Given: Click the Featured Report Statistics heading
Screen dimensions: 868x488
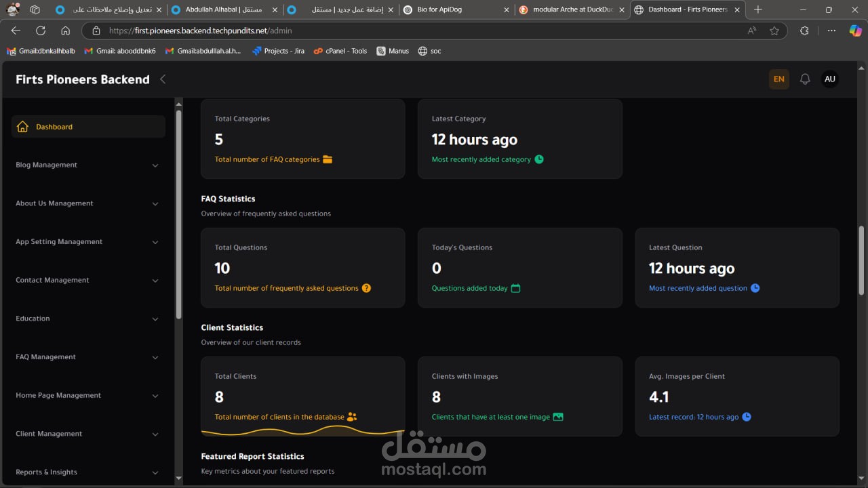Looking at the screenshot, I should click(252, 456).
